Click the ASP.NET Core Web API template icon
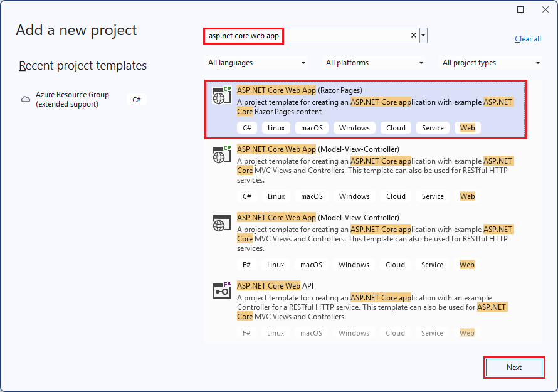The image size is (558, 392). point(221,290)
